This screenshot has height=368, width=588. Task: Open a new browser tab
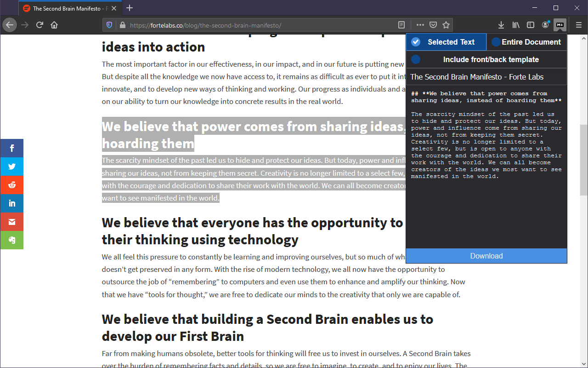130,8
